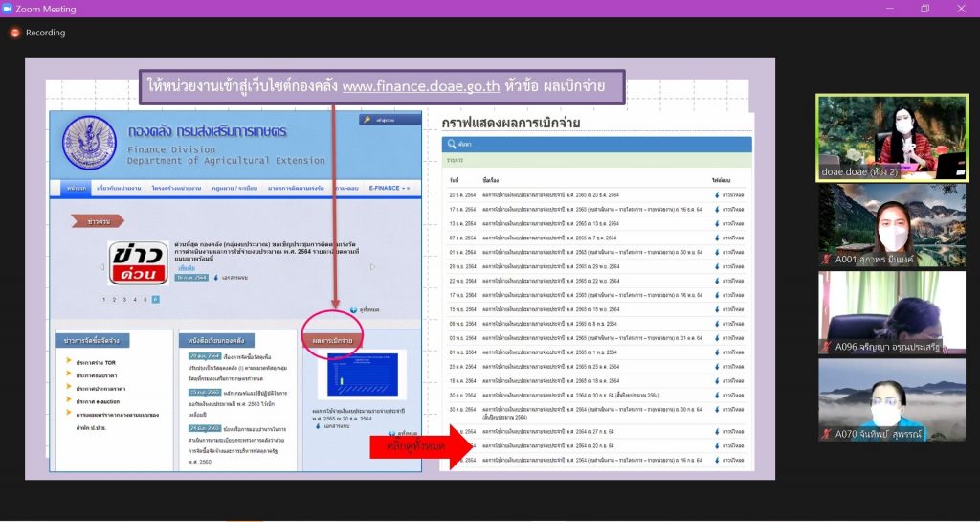
Task: Click the muted microphone icon for A070
Action: [x=828, y=434]
